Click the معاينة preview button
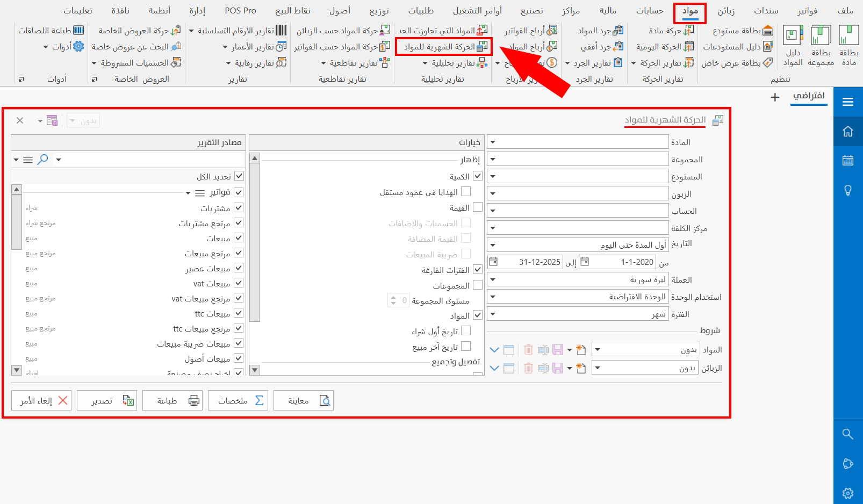The height and width of the screenshot is (504, 863). tap(304, 400)
